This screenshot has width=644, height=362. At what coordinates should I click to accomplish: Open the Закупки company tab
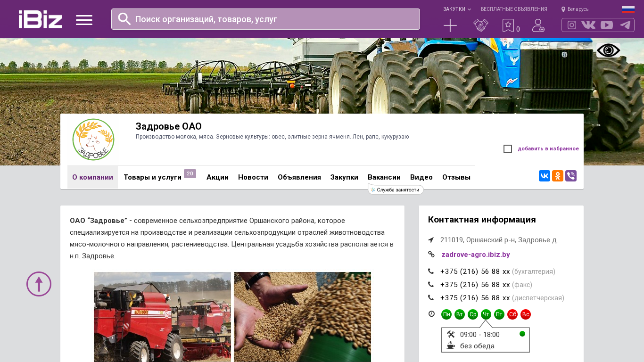pyautogui.click(x=344, y=177)
